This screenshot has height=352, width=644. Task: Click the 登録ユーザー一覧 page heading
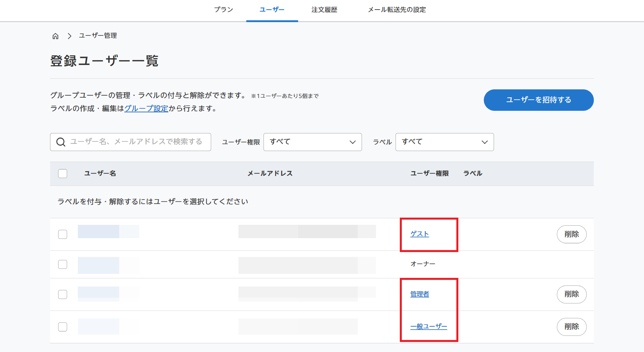pos(104,61)
